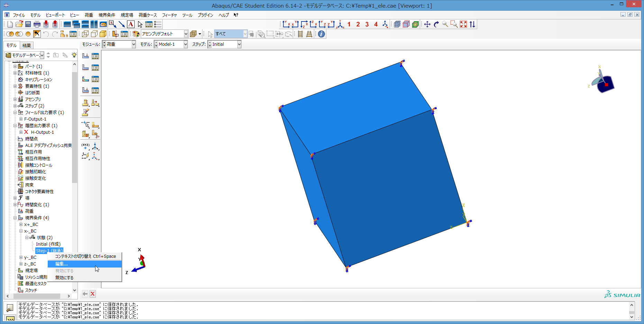Screen dimensions: 644x324
Task: Save the model database with floppy icon
Action: click(x=28, y=24)
